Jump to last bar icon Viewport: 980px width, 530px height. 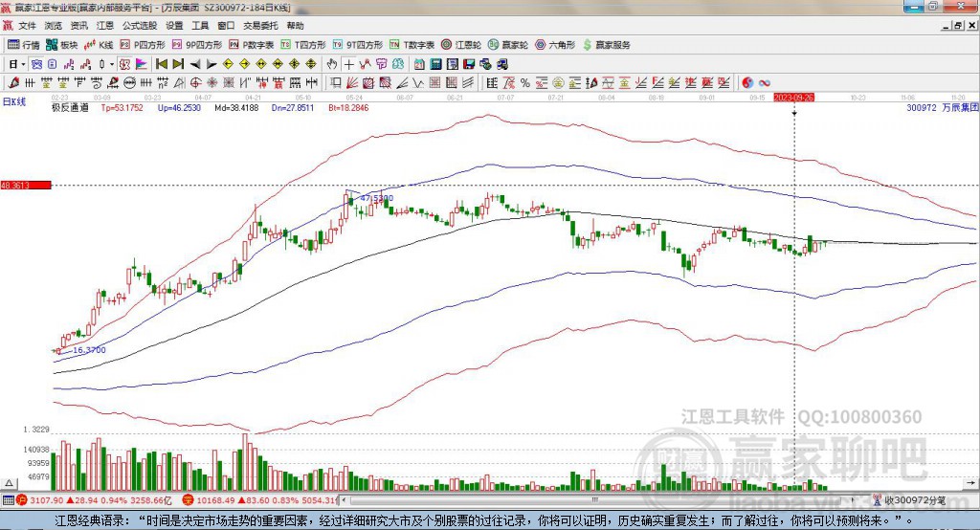[178, 64]
